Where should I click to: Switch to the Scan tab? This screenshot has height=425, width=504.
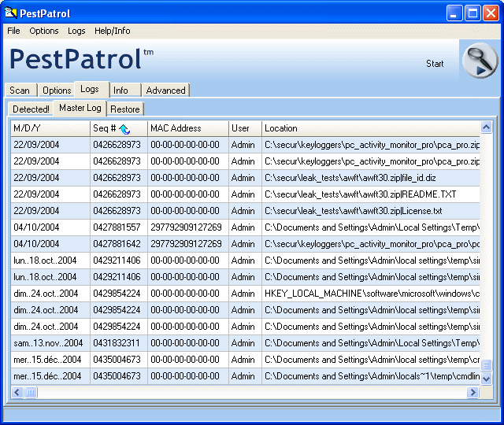(x=20, y=91)
